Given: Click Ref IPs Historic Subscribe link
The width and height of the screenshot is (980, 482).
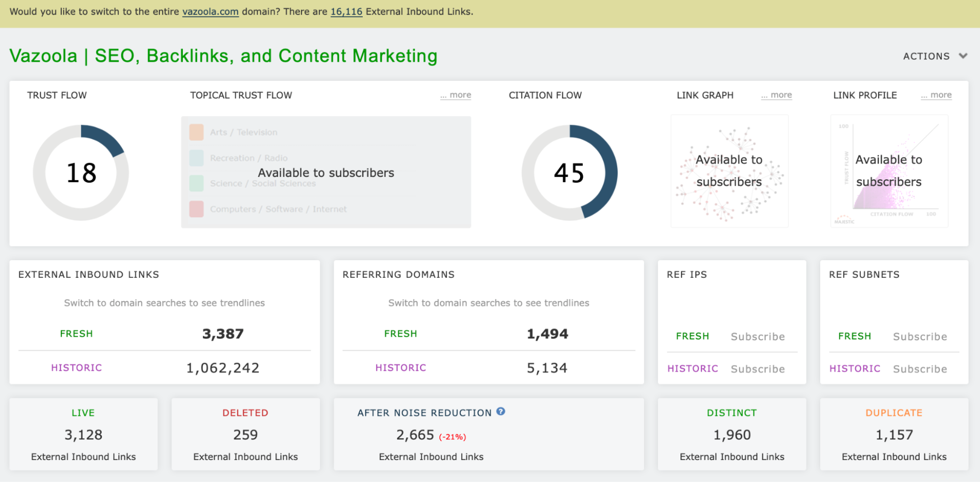Looking at the screenshot, I should (x=758, y=369).
